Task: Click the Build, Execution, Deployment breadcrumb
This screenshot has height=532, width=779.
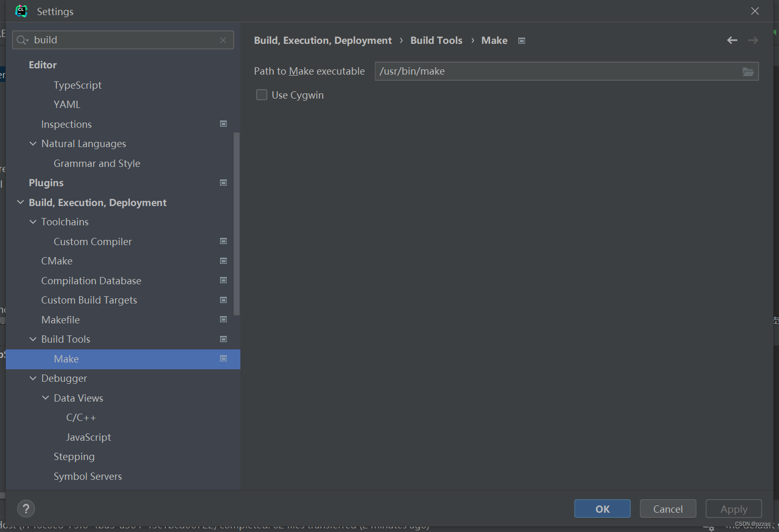Action: click(323, 41)
